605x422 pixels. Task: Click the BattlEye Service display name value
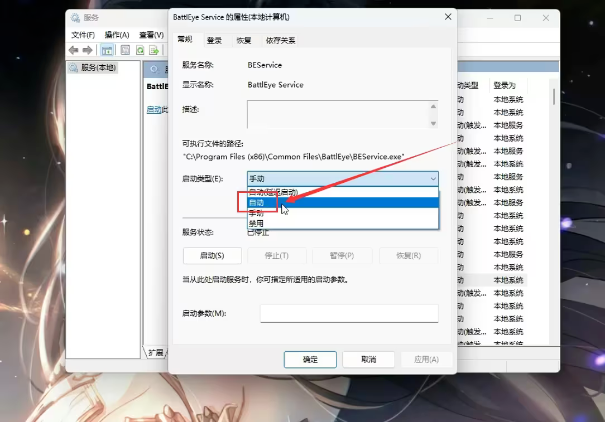(x=275, y=85)
